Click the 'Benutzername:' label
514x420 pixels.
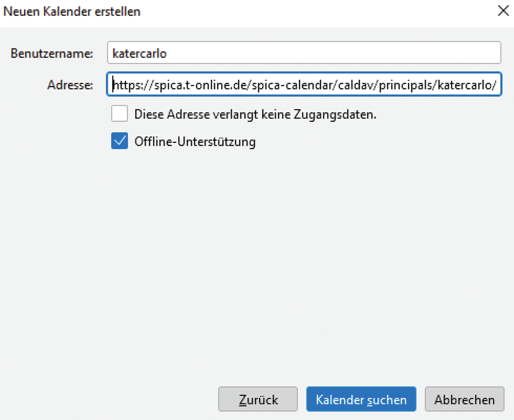(52, 53)
